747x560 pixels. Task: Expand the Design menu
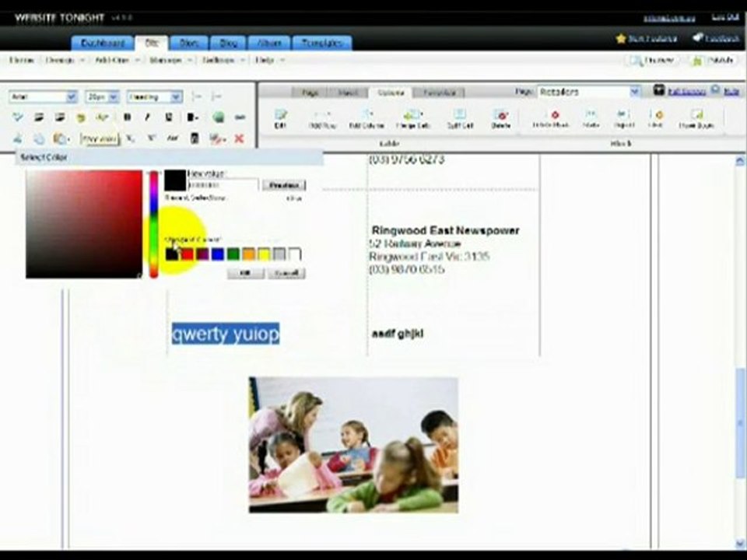tap(65, 61)
